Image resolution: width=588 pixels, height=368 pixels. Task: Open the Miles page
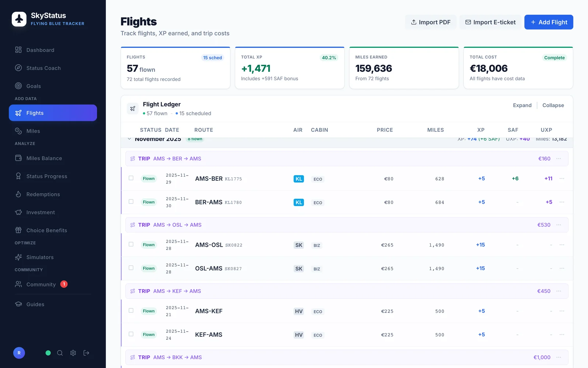pyautogui.click(x=53, y=131)
